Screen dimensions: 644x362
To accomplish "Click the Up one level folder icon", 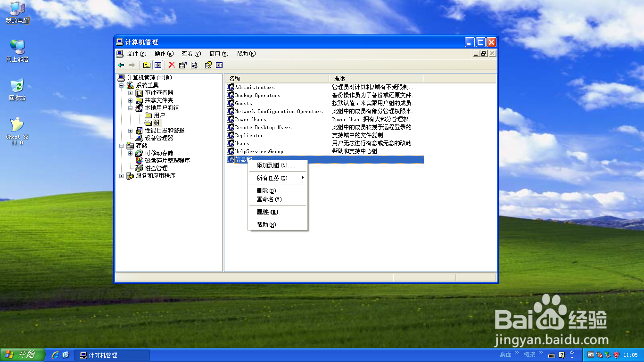I will point(147,65).
